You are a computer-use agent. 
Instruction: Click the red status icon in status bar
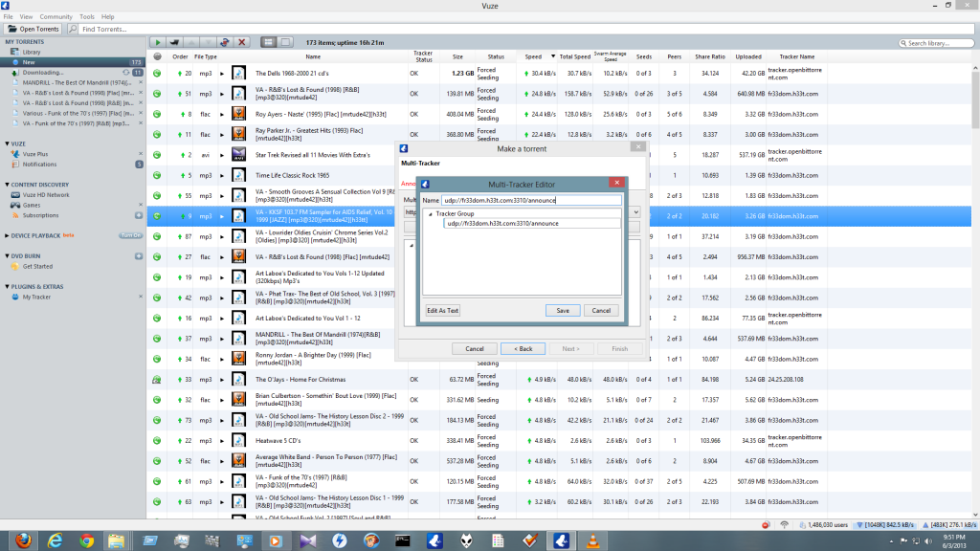click(766, 525)
